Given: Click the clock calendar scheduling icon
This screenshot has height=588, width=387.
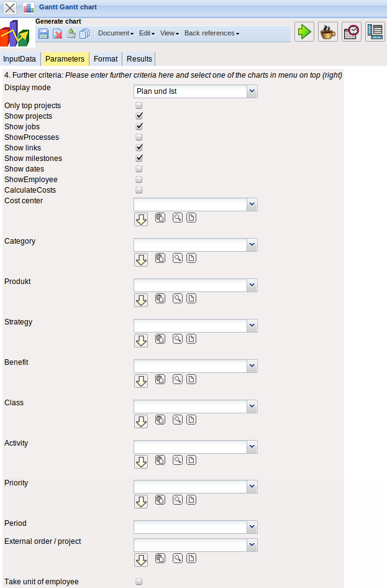Looking at the screenshot, I should 352,32.
